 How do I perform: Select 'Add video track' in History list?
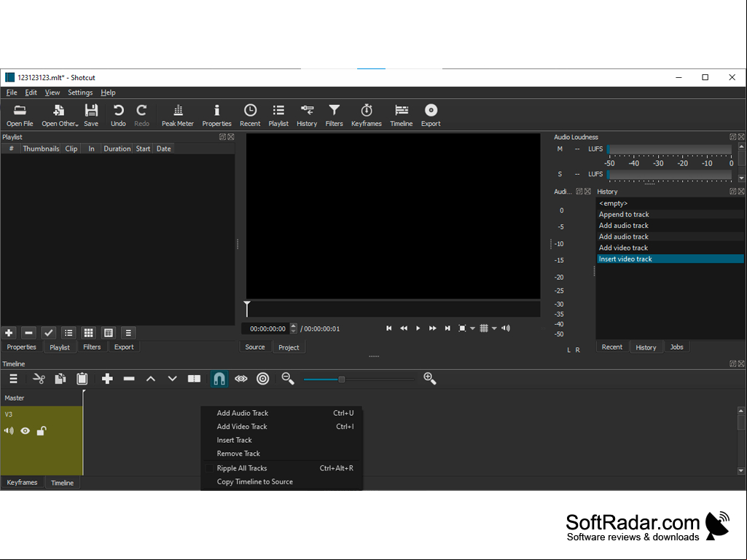coord(670,248)
